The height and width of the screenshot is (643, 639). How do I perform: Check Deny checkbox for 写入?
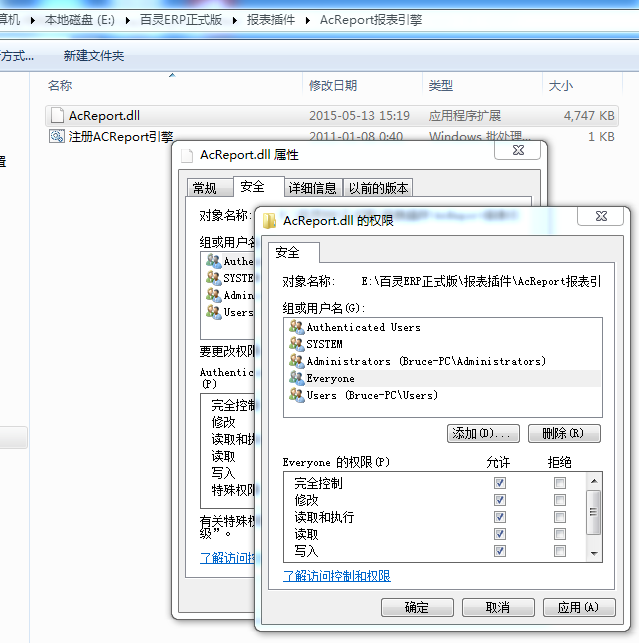(559, 551)
